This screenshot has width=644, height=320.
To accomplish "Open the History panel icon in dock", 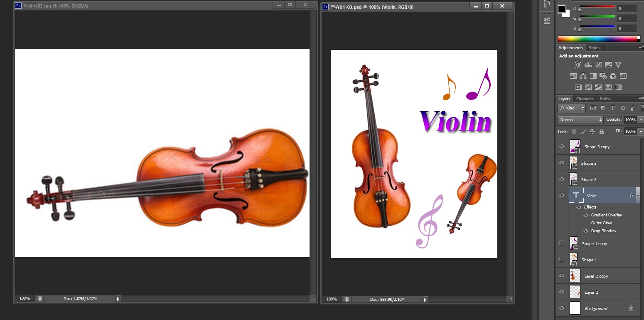I will tap(547, 5).
